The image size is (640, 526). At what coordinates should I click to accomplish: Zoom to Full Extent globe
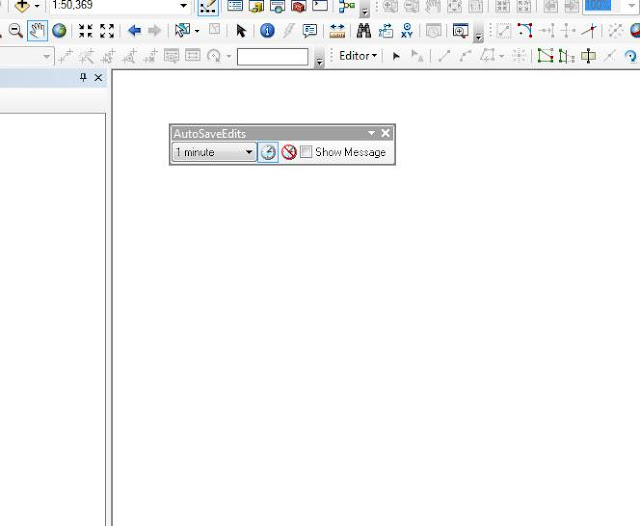59,31
